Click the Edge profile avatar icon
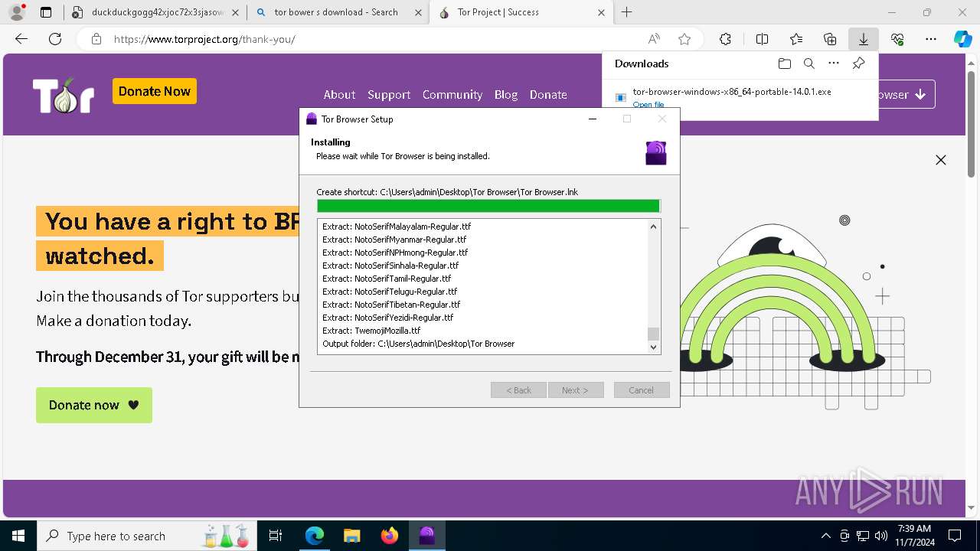 click(16, 12)
